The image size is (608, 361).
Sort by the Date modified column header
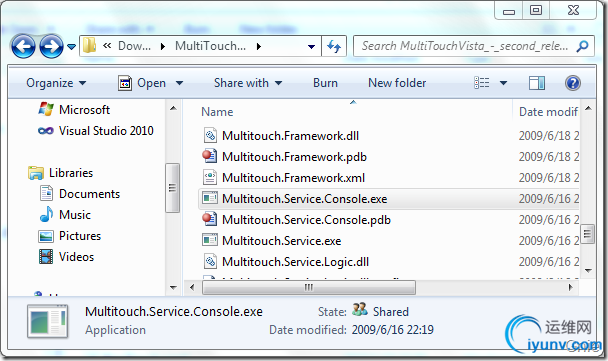[x=548, y=112]
